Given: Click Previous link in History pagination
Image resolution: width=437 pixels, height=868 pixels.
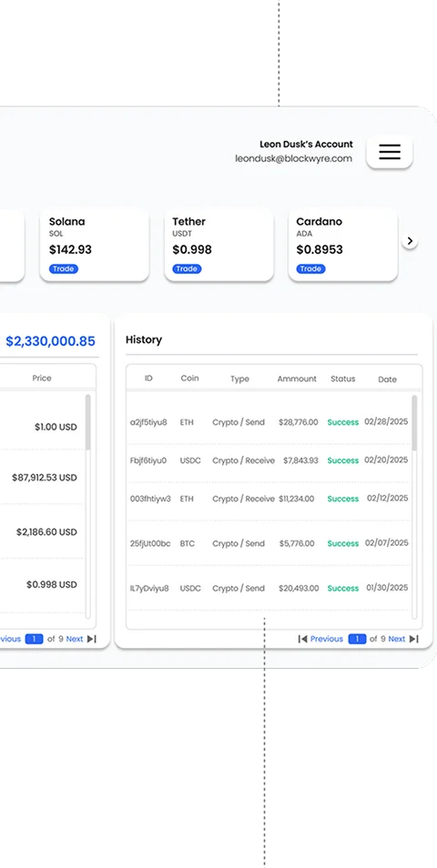Looking at the screenshot, I should tap(326, 639).
